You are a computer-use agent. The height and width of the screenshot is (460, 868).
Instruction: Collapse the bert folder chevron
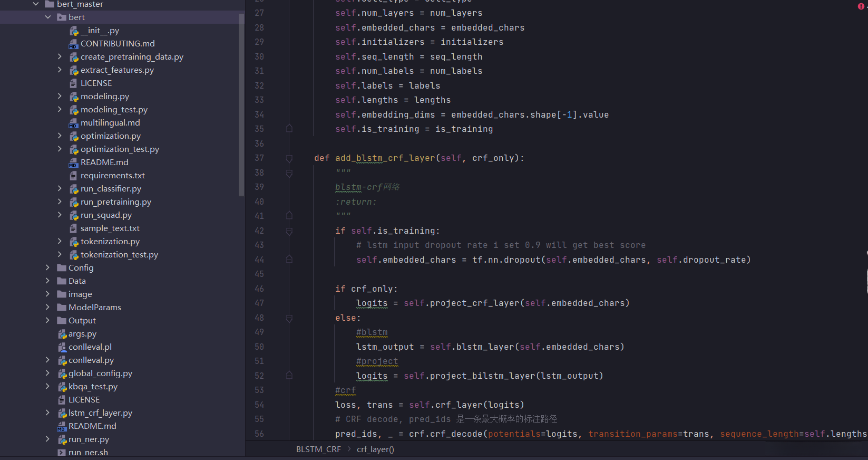[48, 17]
